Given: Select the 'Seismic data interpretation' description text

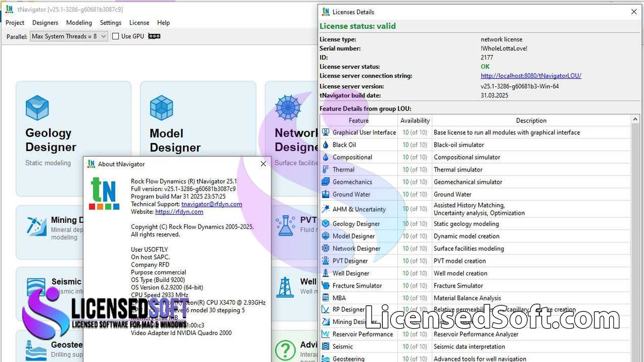Looking at the screenshot, I should [x=469, y=346].
